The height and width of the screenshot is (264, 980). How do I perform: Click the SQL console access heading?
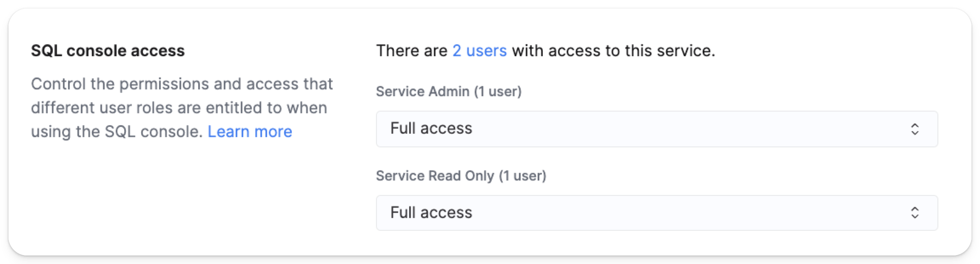coord(108,51)
